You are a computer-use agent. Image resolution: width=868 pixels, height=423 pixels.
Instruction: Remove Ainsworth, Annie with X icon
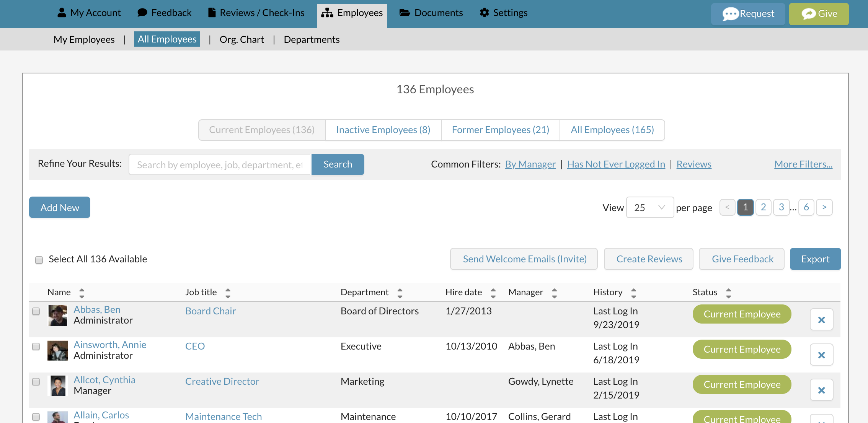click(x=821, y=355)
